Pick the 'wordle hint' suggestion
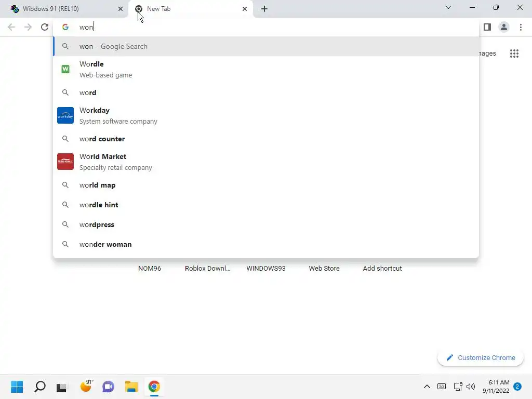The height and width of the screenshot is (399, 532). [266, 205]
